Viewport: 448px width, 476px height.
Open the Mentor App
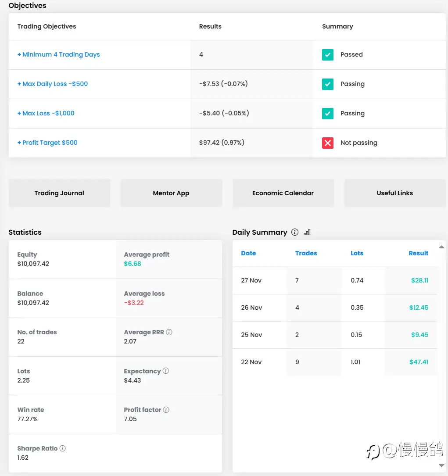click(171, 193)
